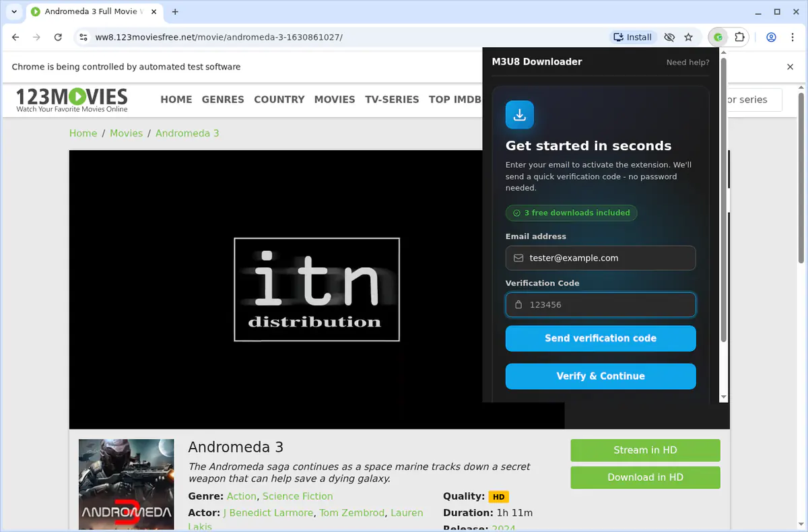Open the GENRES menu
The image size is (808, 532).
[223, 100]
